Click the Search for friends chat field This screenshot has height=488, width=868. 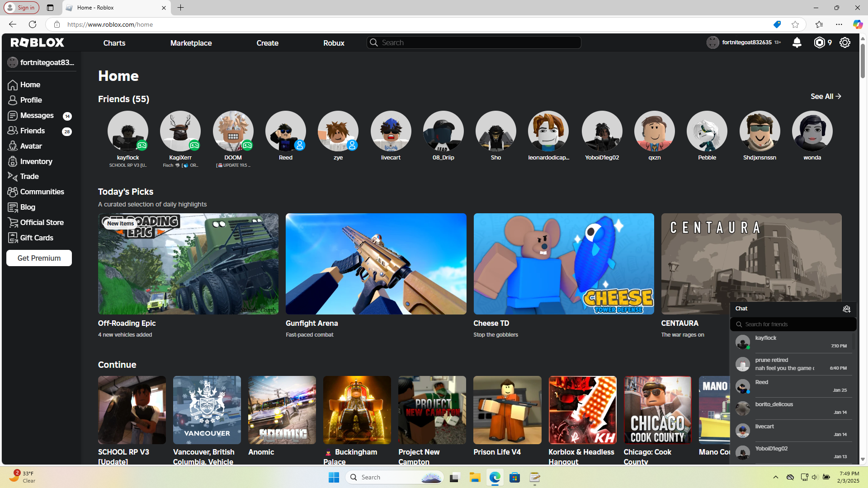(793, 324)
